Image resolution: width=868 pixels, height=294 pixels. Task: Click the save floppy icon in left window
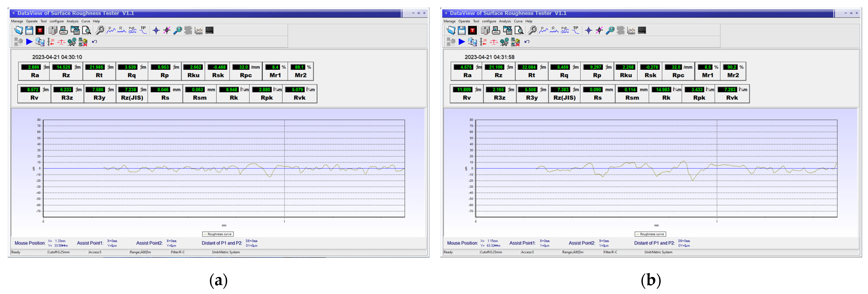(29, 30)
